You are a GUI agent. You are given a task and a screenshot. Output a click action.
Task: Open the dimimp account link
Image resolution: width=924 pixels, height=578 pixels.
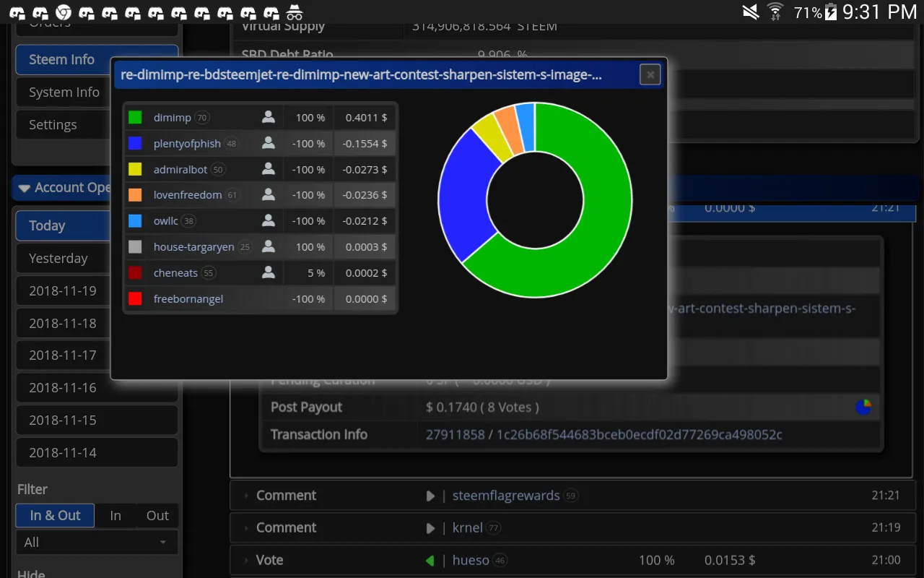[x=172, y=118]
